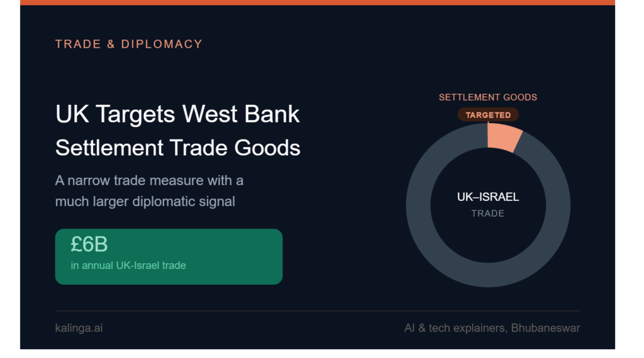Click the much larger diplomatic signal line
Viewport: 644px width, 358px height.
(x=145, y=202)
